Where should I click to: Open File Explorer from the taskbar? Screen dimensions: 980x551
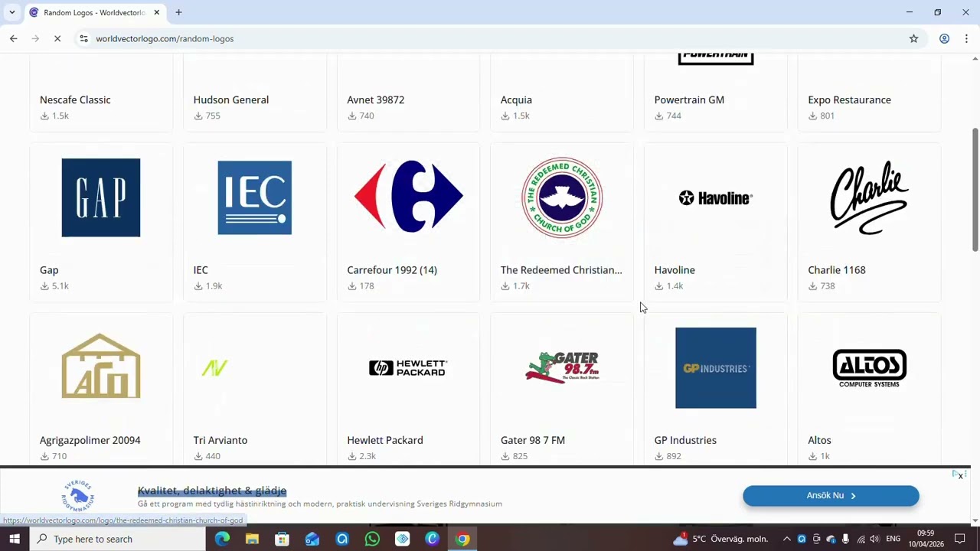pyautogui.click(x=252, y=539)
